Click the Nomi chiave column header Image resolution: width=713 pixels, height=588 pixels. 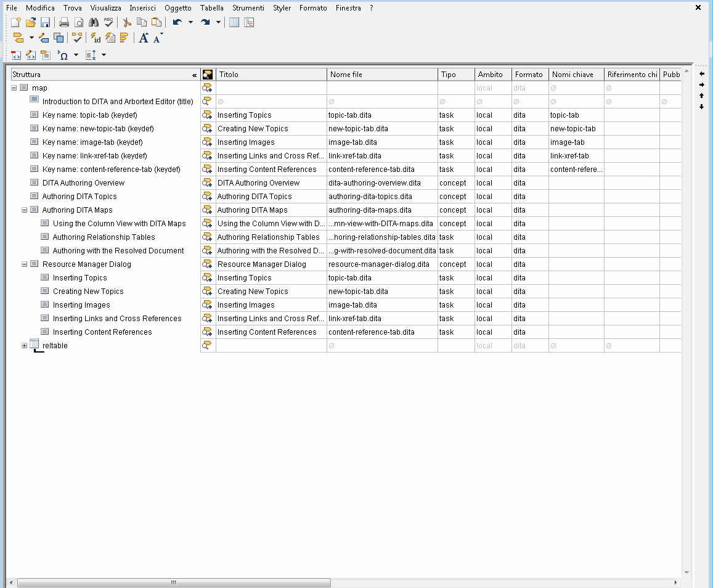pos(576,75)
